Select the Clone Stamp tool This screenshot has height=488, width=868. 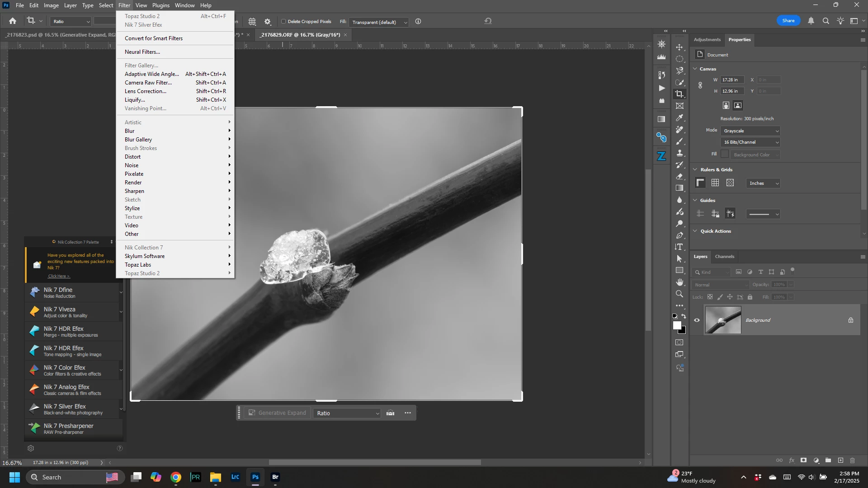click(679, 153)
